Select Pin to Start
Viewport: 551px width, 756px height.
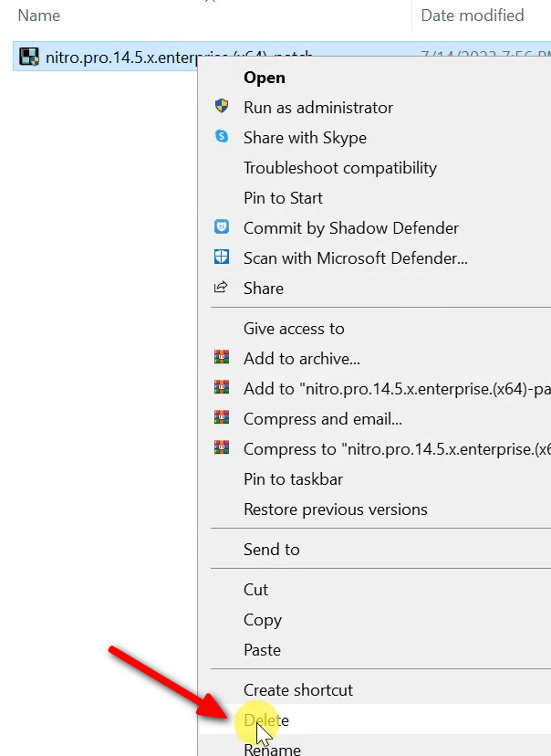point(283,198)
